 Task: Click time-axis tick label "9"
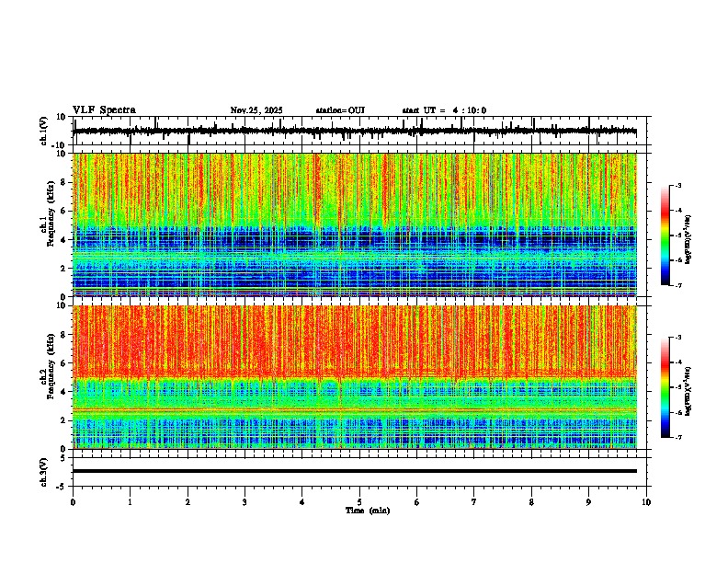pos(588,502)
